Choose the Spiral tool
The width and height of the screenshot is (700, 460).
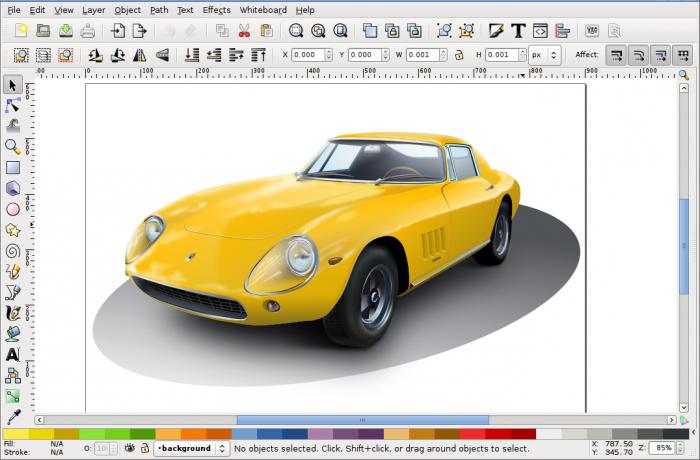[12, 251]
